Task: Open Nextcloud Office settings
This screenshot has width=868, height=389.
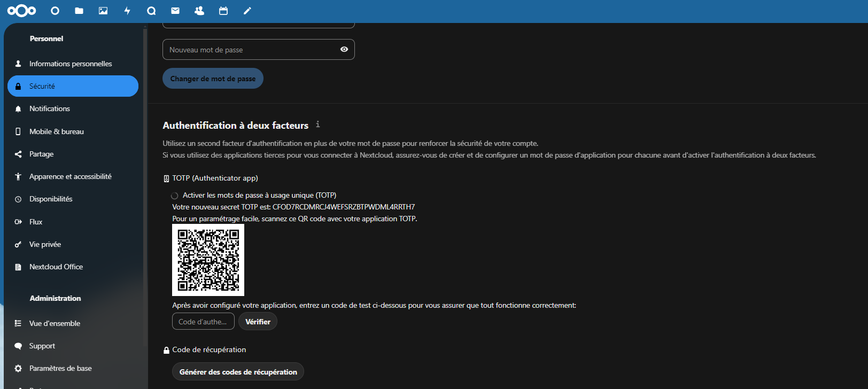Action: pos(73,267)
